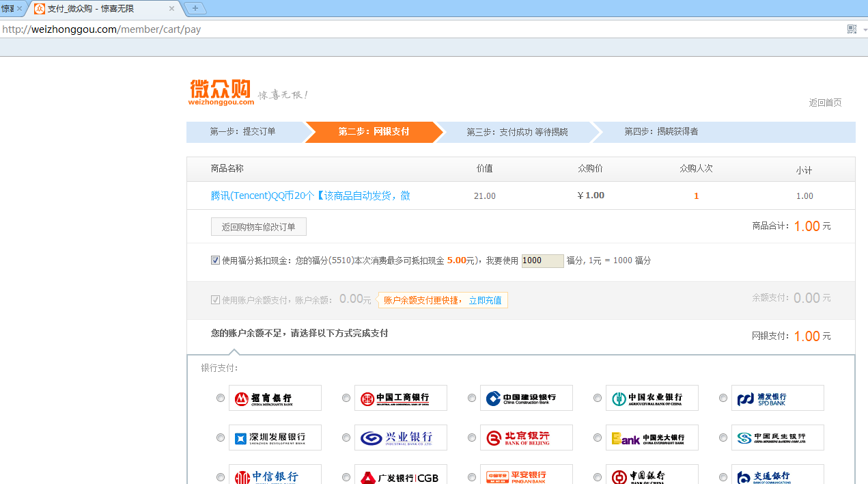868x484 pixels.
Task: Select 中国光大银行 radio button
Action: point(598,438)
